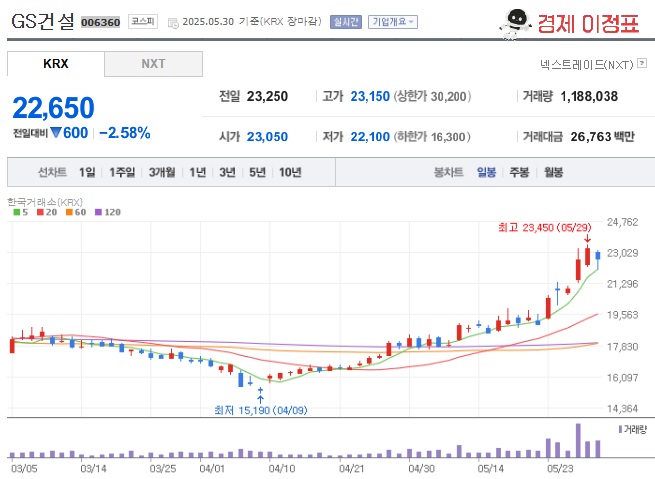Viewport: 655px width, 479px height.
Task: Click the 고가 value 23,150
Action: click(370, 96)
